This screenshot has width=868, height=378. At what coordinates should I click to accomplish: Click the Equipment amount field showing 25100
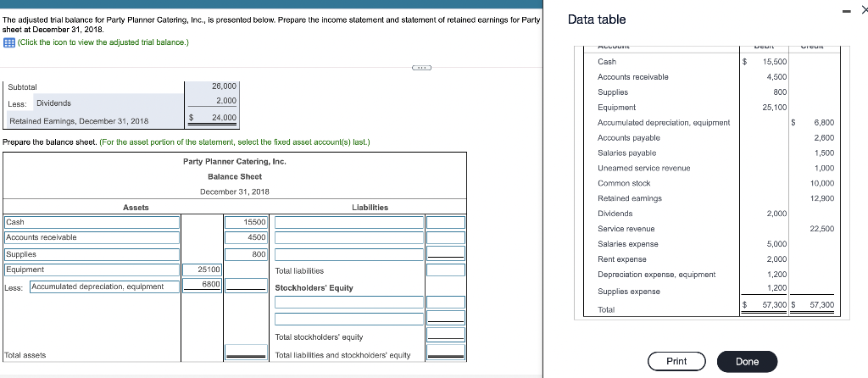202,270
